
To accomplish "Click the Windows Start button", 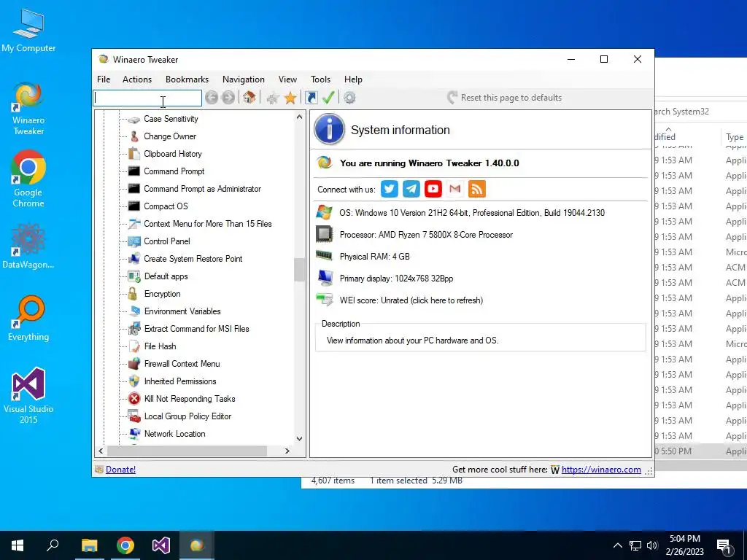I will click(x=18, y=545).
